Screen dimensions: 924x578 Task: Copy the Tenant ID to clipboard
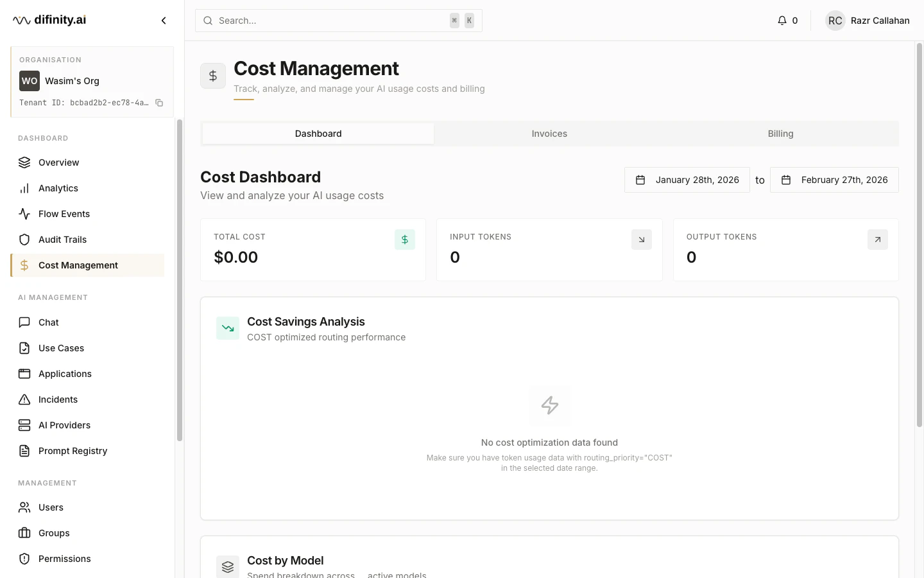pos(159,103)
